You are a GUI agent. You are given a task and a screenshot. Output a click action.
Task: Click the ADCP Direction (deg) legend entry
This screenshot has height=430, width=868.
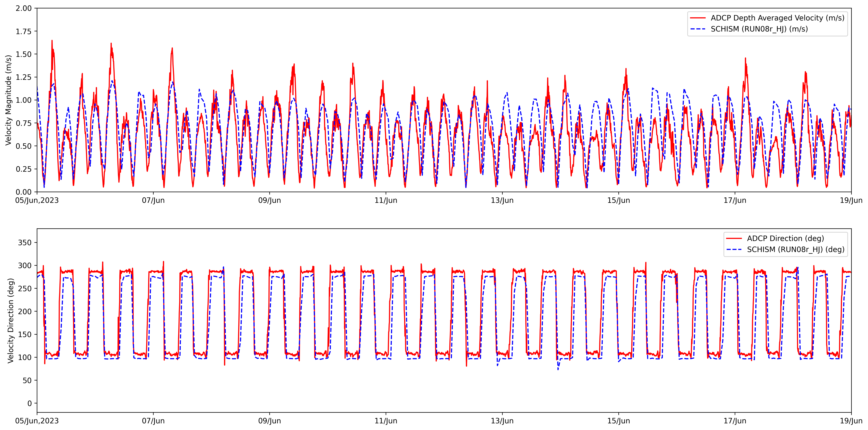(x=785, y=238)
